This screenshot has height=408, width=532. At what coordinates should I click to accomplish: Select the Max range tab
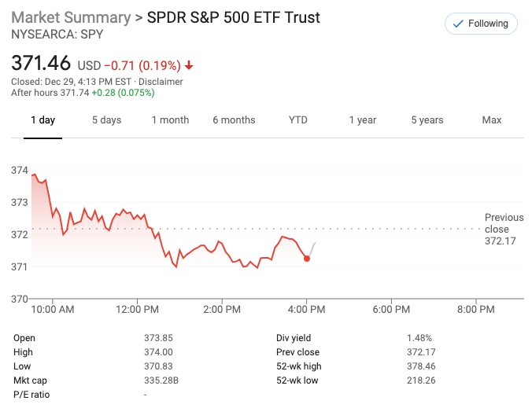click(x=492, y=120)
